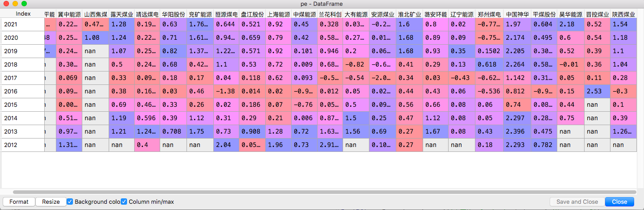Toggle the Column min/max checkbox
Screen dimensions: 644x210
[124, 202]
